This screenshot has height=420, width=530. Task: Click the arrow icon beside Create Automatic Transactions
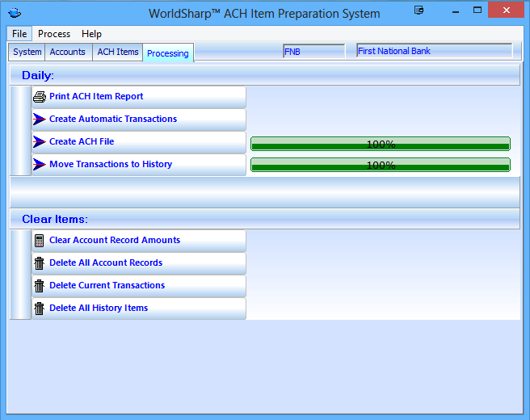pyautogui.click(x=40, y=119)
